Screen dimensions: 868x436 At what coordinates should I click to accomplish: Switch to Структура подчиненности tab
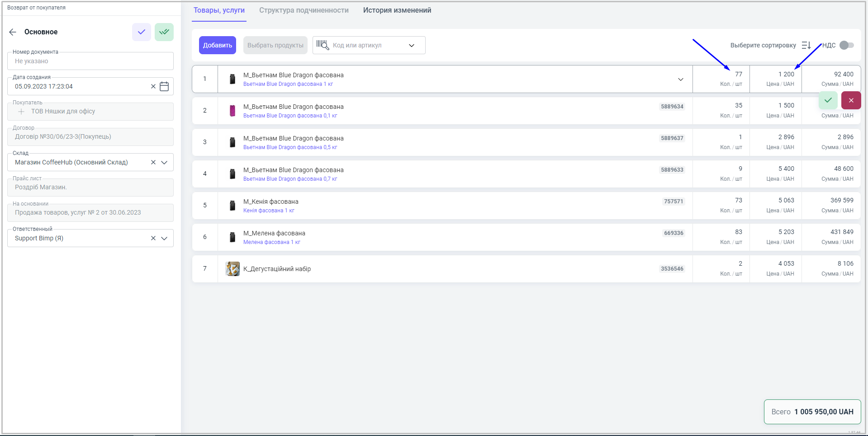(x=304, y=10)
